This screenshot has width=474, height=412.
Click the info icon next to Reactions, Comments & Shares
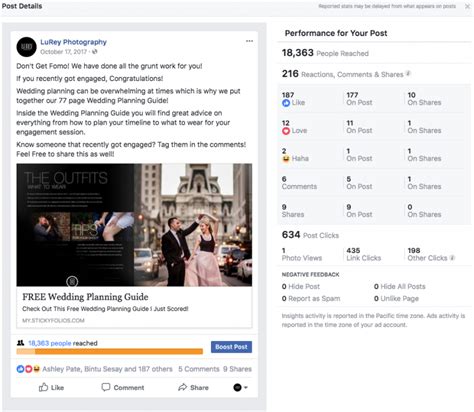click(x=408, y=74)
